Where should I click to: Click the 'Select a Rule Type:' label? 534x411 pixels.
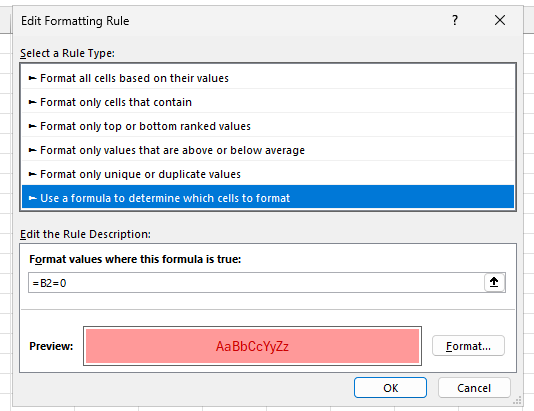pyautogui.click(x=67, y=53)
